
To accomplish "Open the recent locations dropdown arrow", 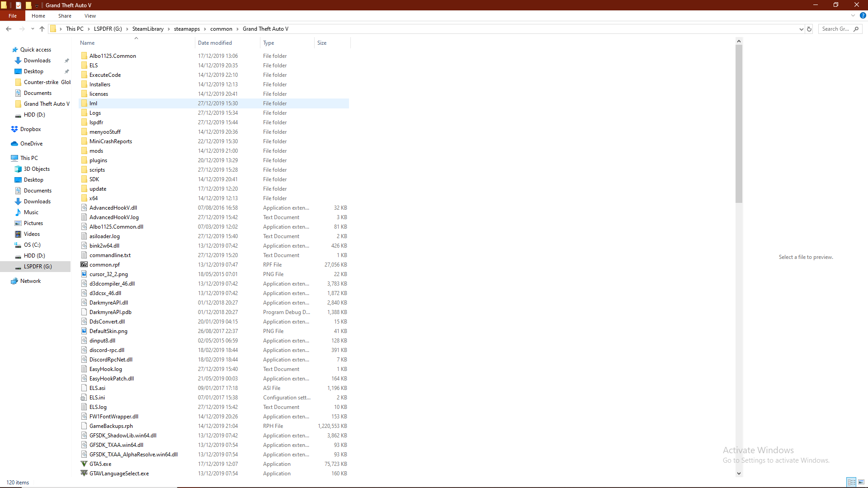I will (33, 29).
